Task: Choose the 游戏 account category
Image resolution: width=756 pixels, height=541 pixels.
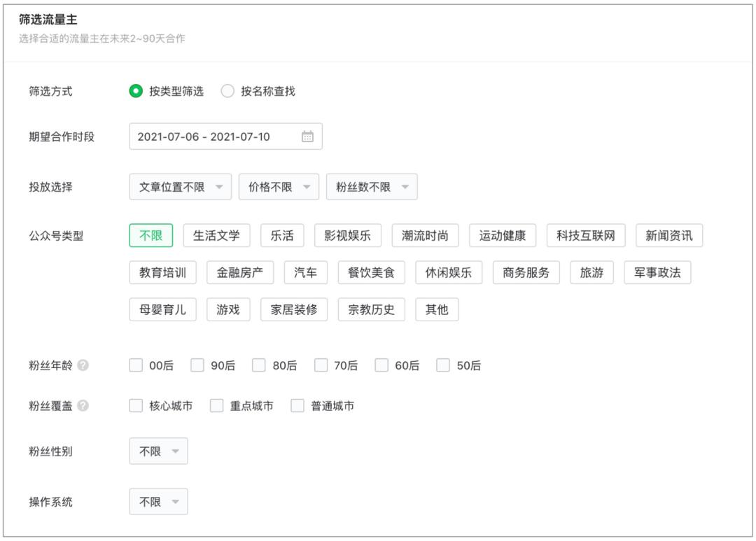Action: point(228,309)
